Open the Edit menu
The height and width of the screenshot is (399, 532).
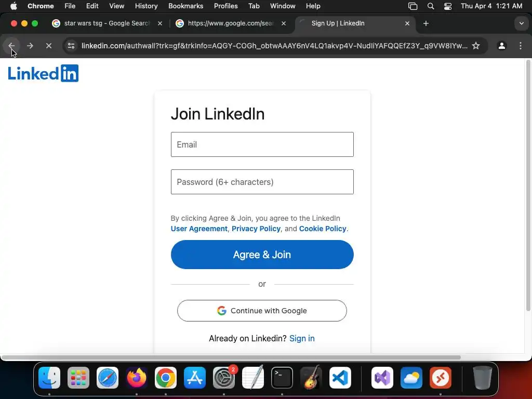(92, 6)
